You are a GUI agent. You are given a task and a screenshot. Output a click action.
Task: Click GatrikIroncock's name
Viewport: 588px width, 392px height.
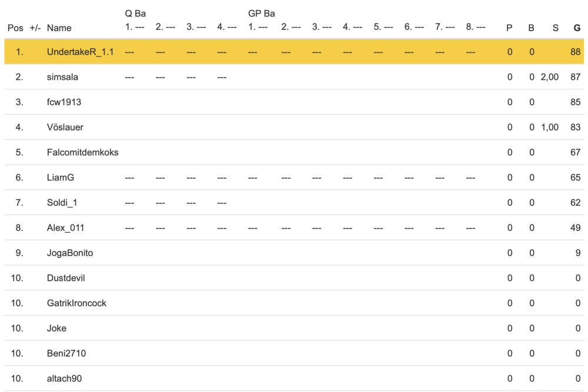(x=76, y=304)
